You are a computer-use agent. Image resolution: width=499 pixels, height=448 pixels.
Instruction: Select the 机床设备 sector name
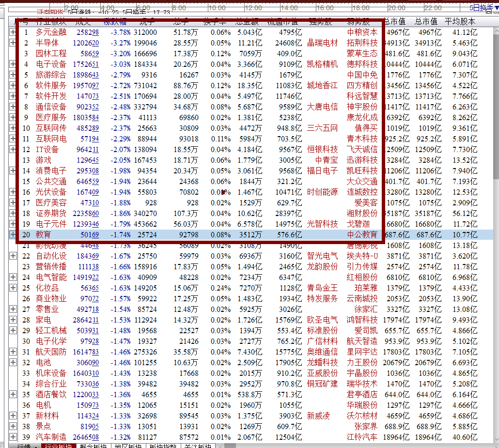click(51, 373)
